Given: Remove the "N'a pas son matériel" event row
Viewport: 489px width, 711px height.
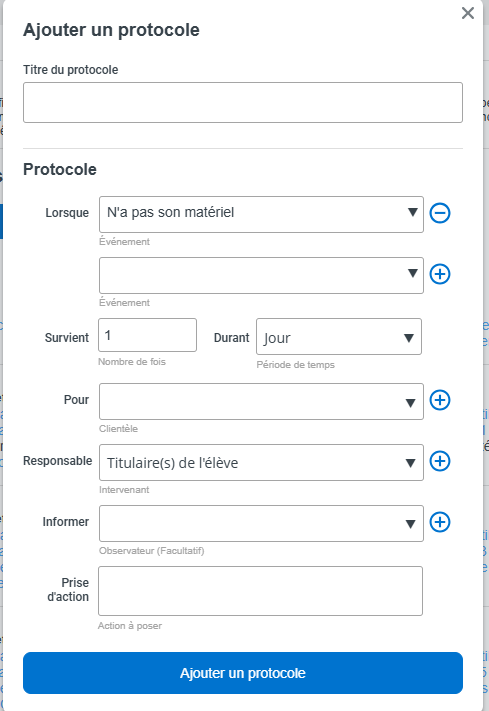Looking at the screenshot, I should (440, 213).
